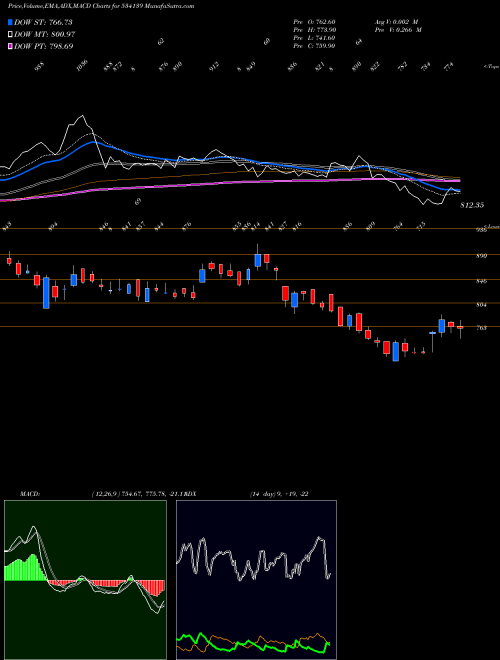500x660 pixels.
Task: Click the 899 price axis label
Action: pyautogui.click(x=482, y=255)
